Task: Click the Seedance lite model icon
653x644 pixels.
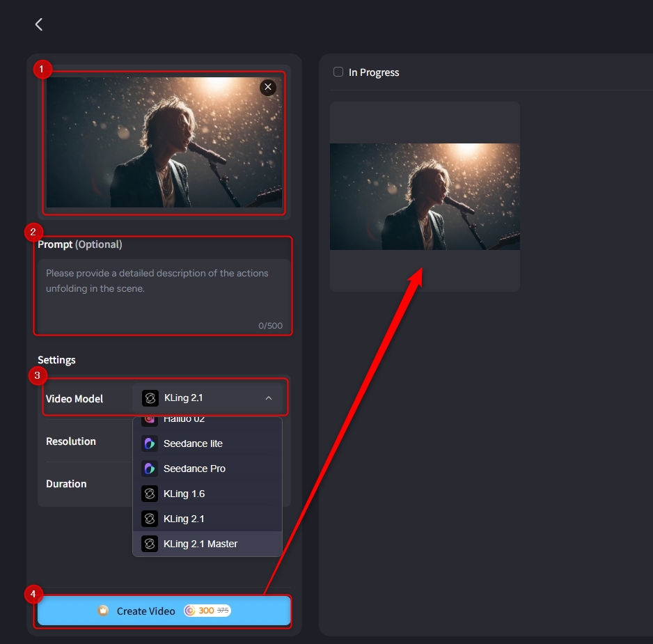Action: [150, 443]
